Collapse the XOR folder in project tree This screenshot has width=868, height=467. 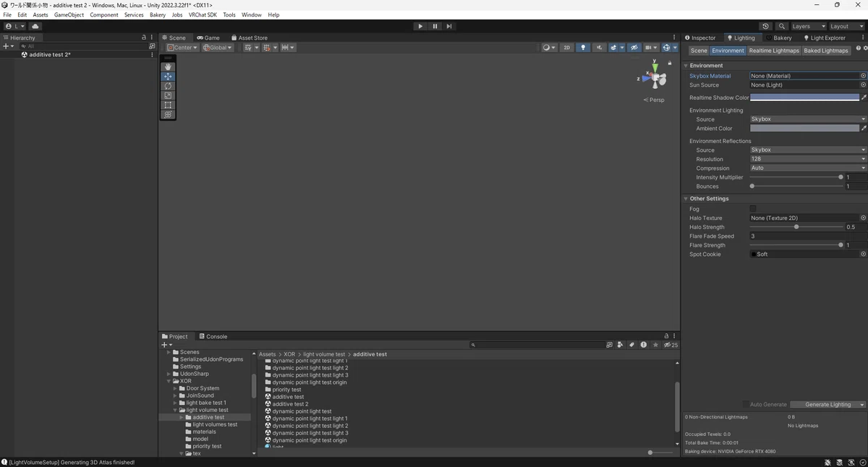pyautogui.click(x=169, y=381)
